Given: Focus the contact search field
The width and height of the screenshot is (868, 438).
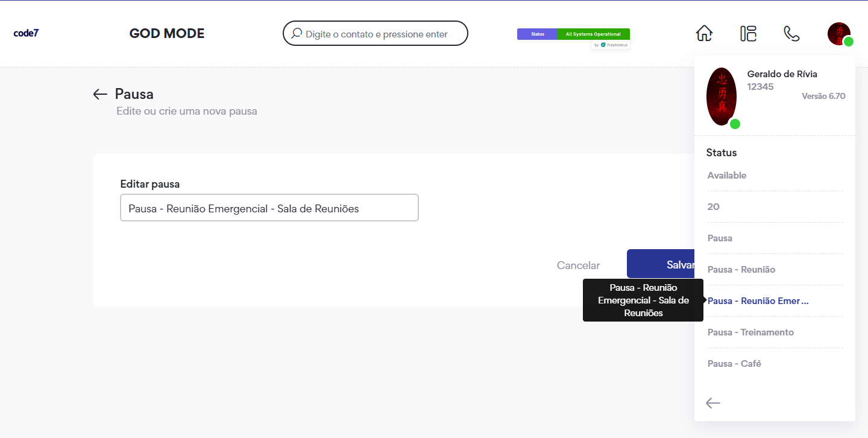Looking at the screenshot, I should pos(376,34).
